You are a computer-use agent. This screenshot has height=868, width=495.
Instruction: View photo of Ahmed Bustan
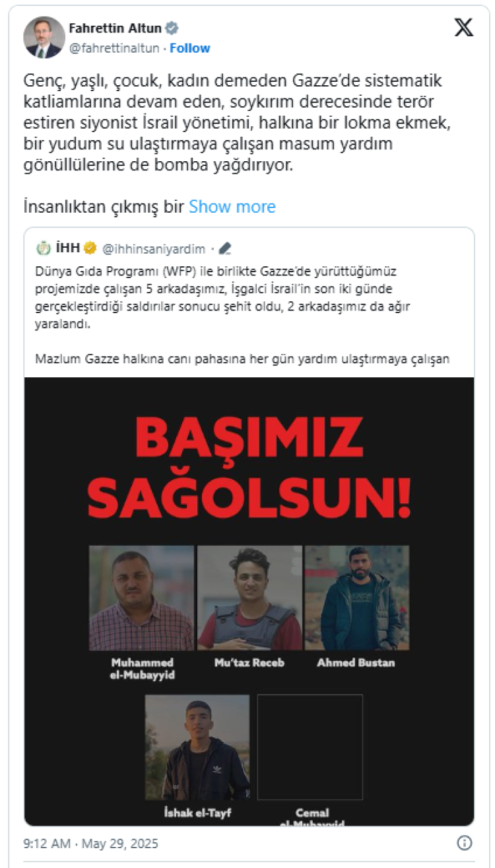356,598
